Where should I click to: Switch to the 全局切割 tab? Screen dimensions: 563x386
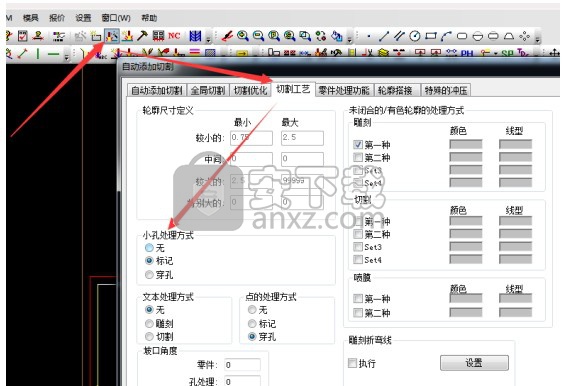(x=208, y=90)
